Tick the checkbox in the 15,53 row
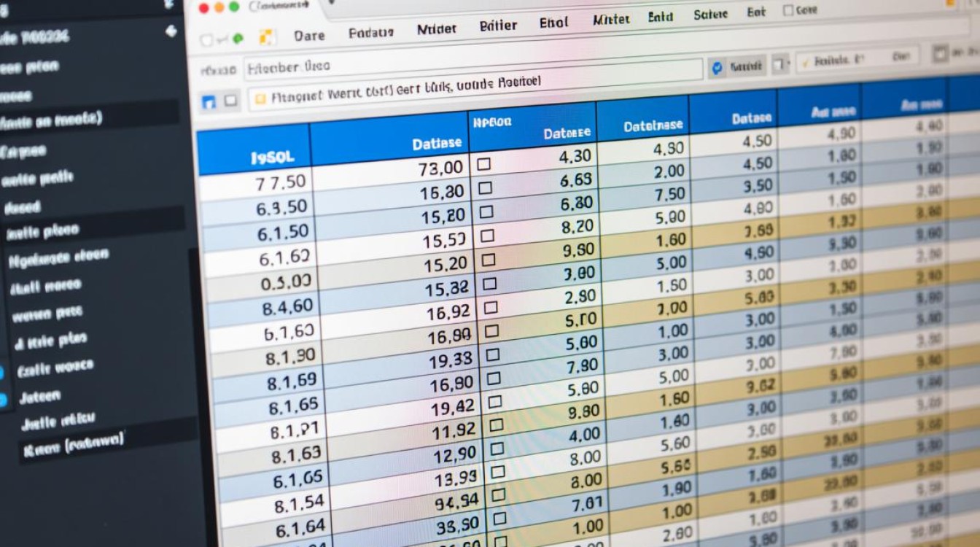The width and height of the screenshot is (980, 547). (x=487, y=236)
